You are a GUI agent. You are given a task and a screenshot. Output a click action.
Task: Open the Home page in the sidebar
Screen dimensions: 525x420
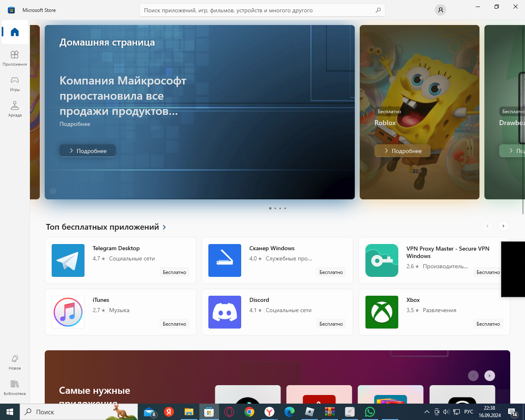coord(15,32)
